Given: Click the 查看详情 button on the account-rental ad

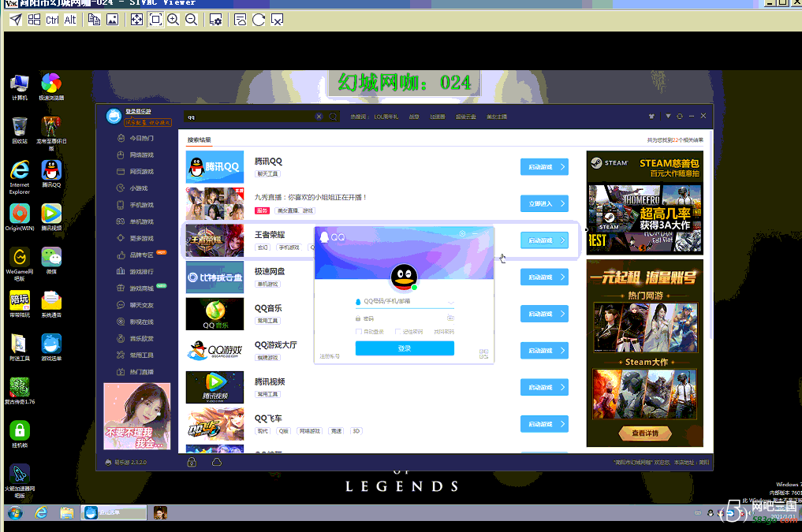Looking at the screenshot, I should (645, 433).
